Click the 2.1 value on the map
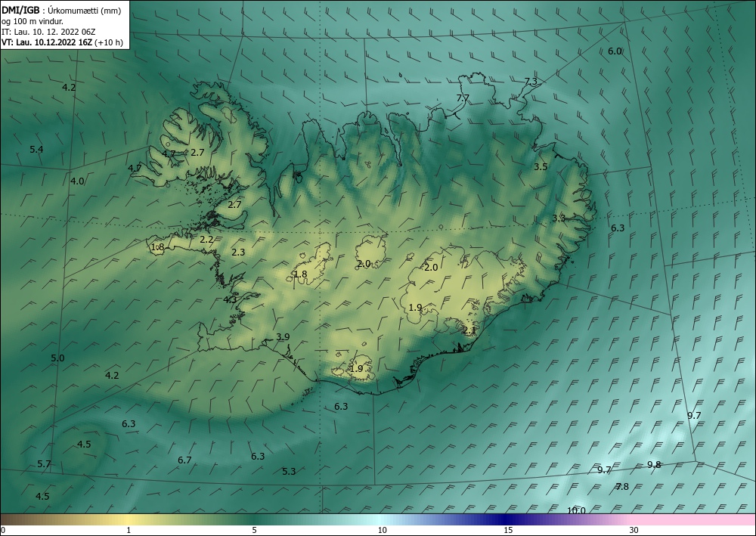Image resolution: width=756 pixels, height=536 pixels. tap(469, 330)
